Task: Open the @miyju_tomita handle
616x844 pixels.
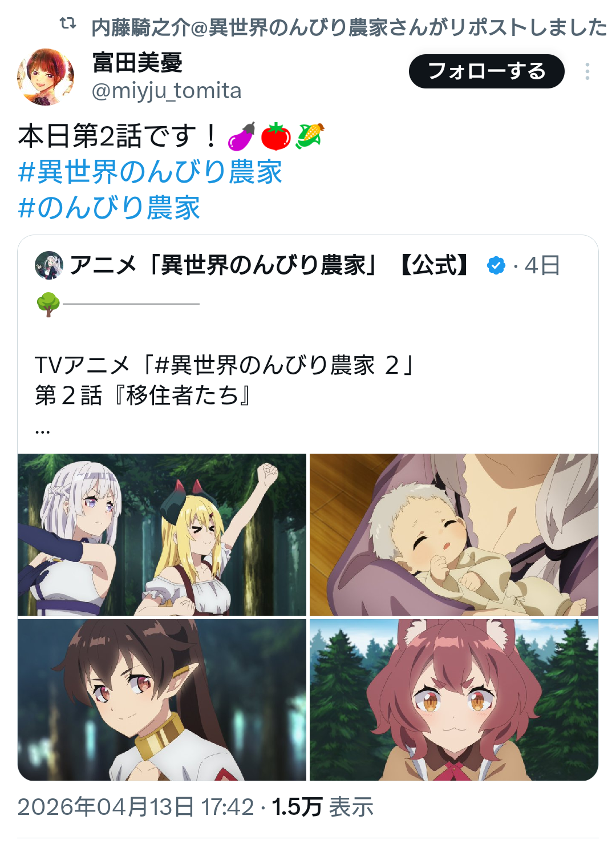Action: (x=167, y=91)
